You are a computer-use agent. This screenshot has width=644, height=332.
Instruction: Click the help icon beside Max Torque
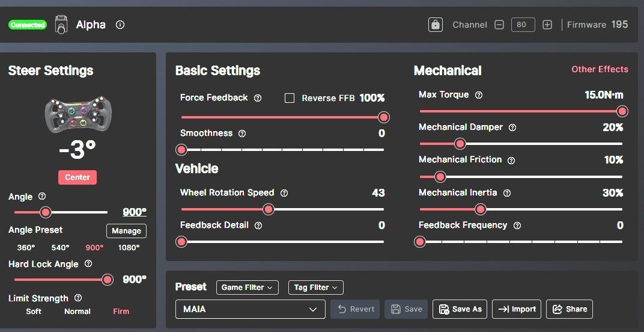pyautogui.click(x=479, y=95)
